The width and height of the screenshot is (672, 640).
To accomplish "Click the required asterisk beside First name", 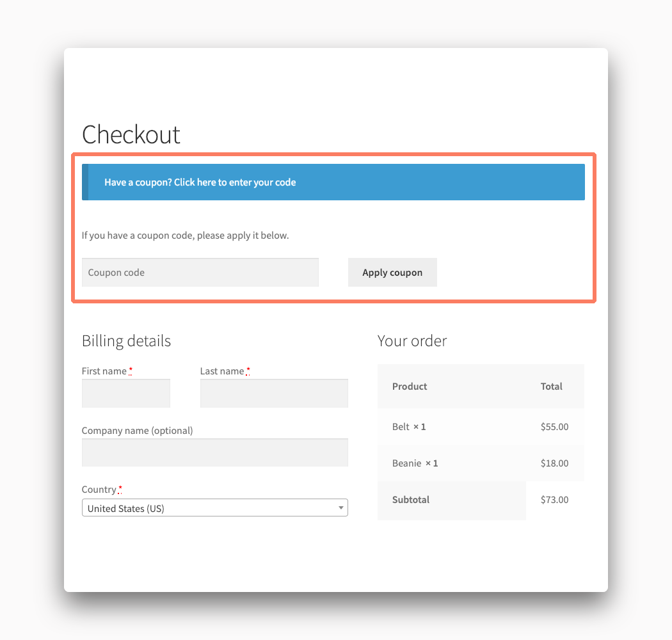I will (x=131, y=369).
